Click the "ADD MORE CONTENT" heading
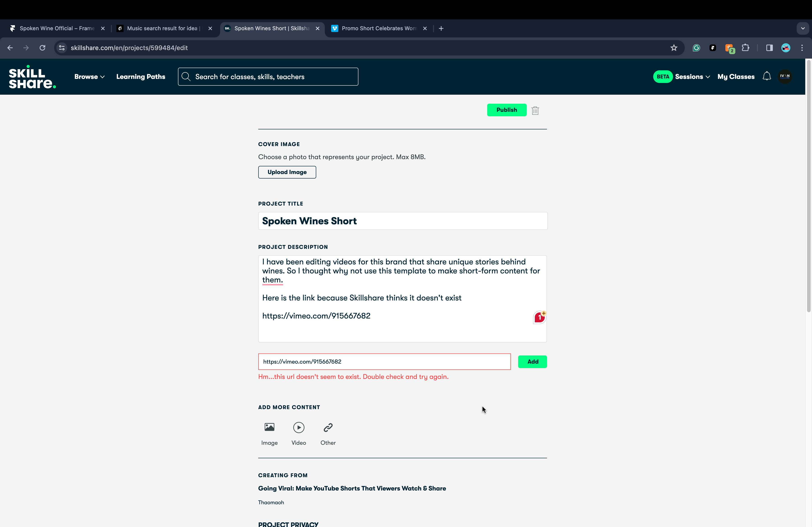The width and height of the screenshot is (812, 527). click(x=289, y=407)
